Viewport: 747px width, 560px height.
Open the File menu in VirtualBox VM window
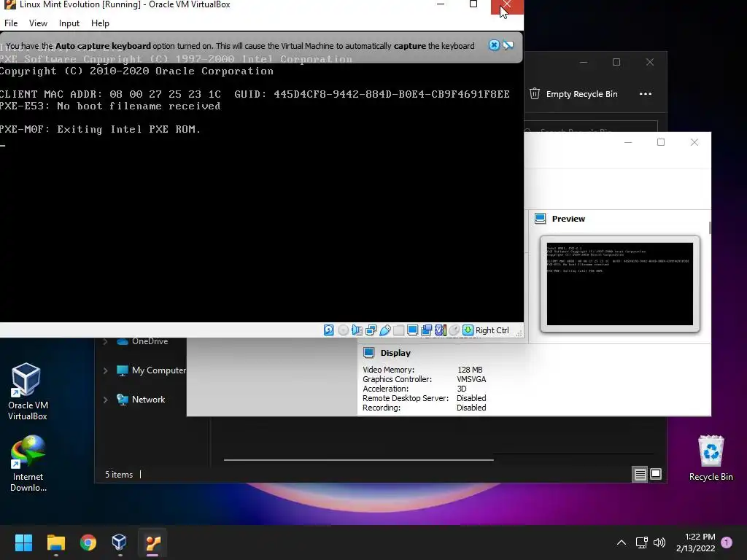click(11, 23)
